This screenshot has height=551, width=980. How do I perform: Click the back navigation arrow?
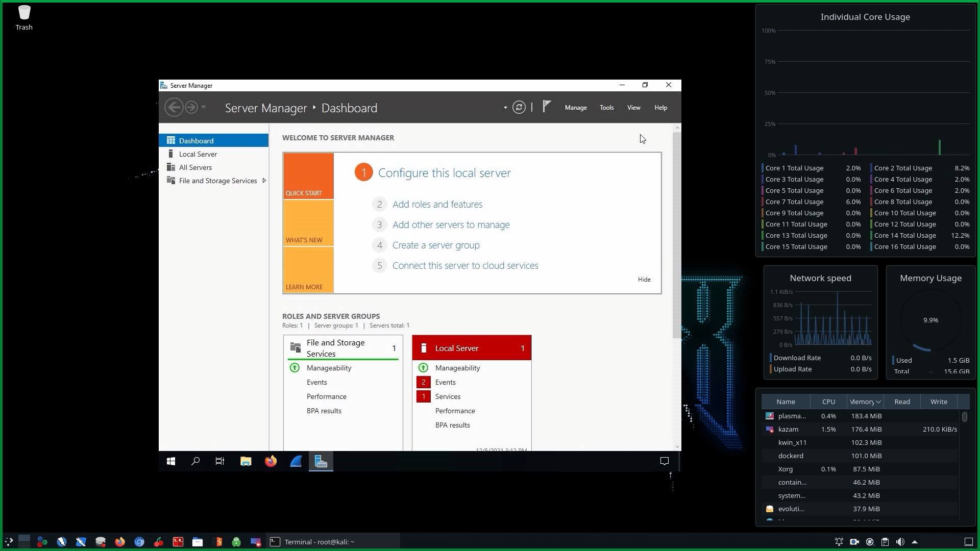click(174, 108)
